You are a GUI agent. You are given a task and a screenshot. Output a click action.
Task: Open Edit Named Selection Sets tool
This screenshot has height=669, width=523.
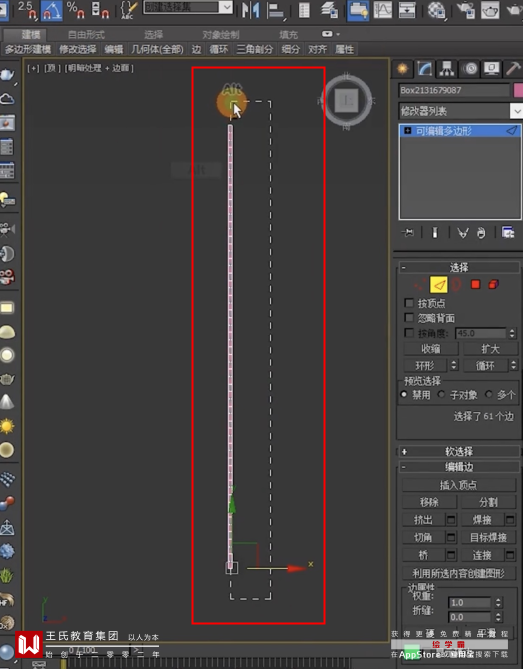128,9
